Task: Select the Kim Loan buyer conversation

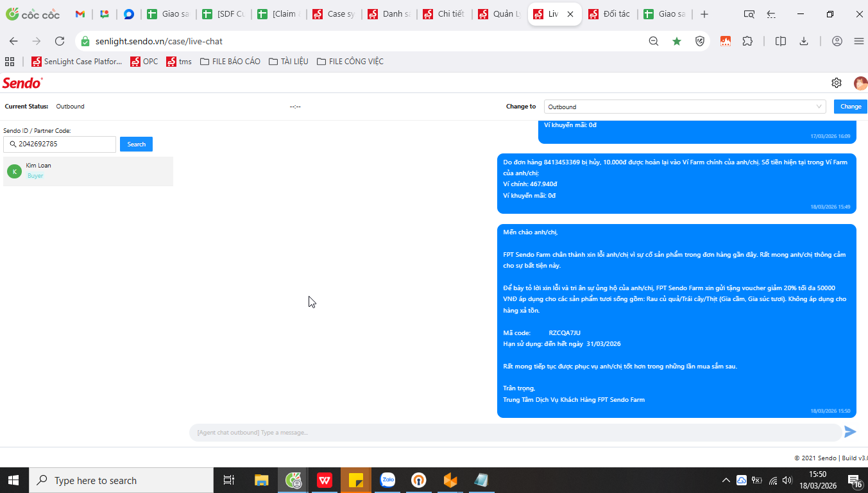Action: (88, 171)
